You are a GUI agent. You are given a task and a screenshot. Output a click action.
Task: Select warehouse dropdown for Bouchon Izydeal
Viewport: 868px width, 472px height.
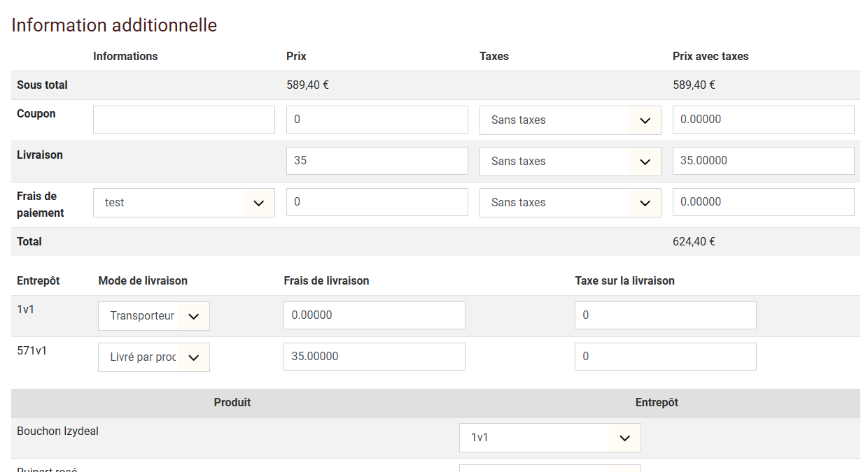coord(549,438)
